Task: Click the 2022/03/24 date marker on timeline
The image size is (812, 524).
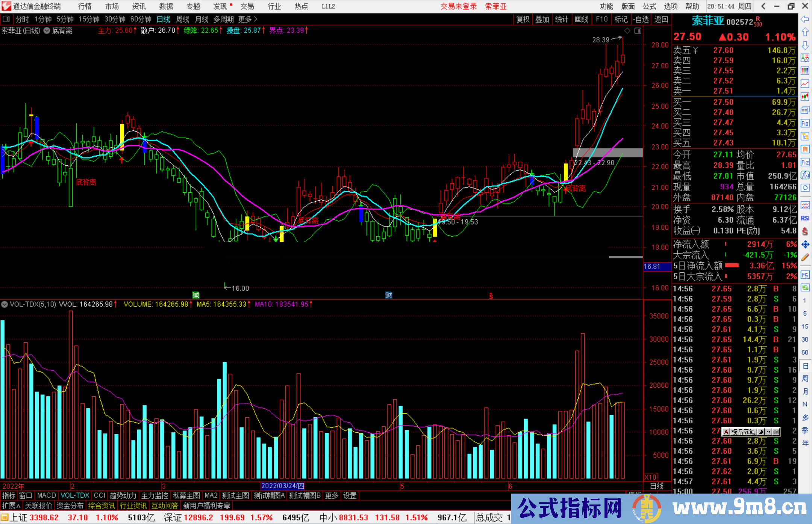Action: pyautogui.click(x=283, y=486)
